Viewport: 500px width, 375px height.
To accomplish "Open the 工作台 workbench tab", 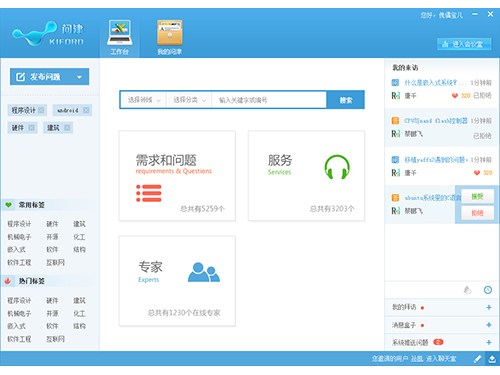I will pyautogui.click(x=120, y=38).
